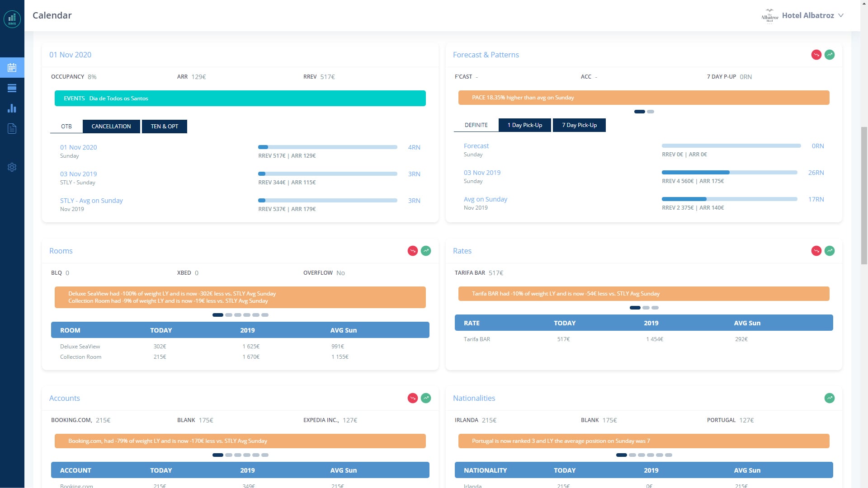Click the stacked list sidebar icon
This screenshot has width=868, height=488.
[12, 88]
